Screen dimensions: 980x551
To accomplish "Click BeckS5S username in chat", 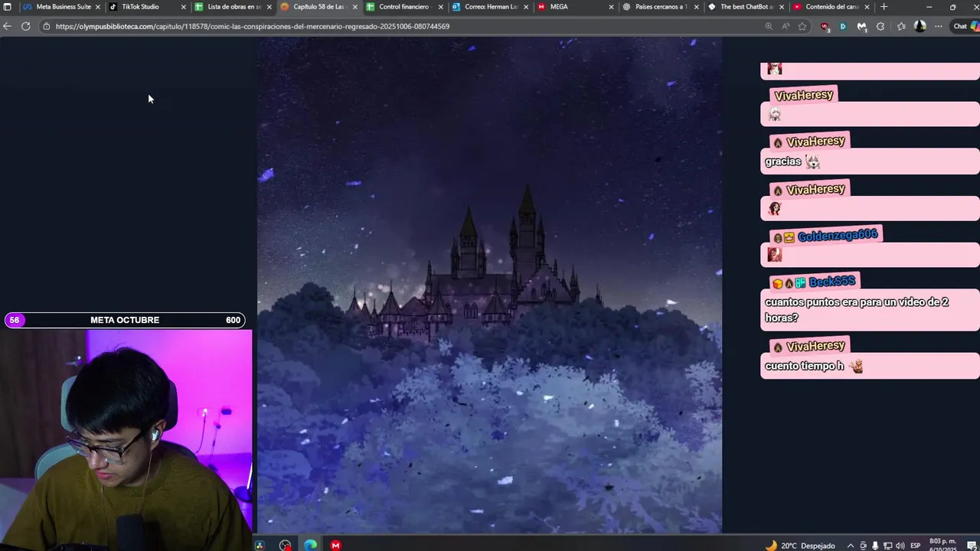I will (x=831, y=282).
